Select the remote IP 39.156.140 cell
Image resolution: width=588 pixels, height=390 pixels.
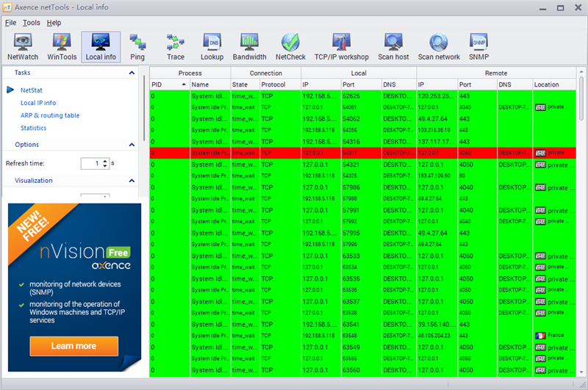coord(437,325)
